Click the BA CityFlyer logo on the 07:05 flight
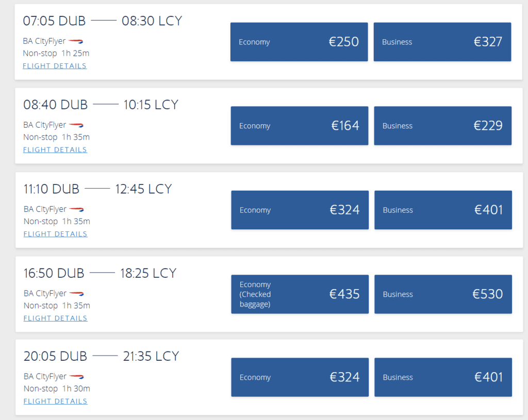The height and width of the screenshot is (420, 528). point(76,41)
